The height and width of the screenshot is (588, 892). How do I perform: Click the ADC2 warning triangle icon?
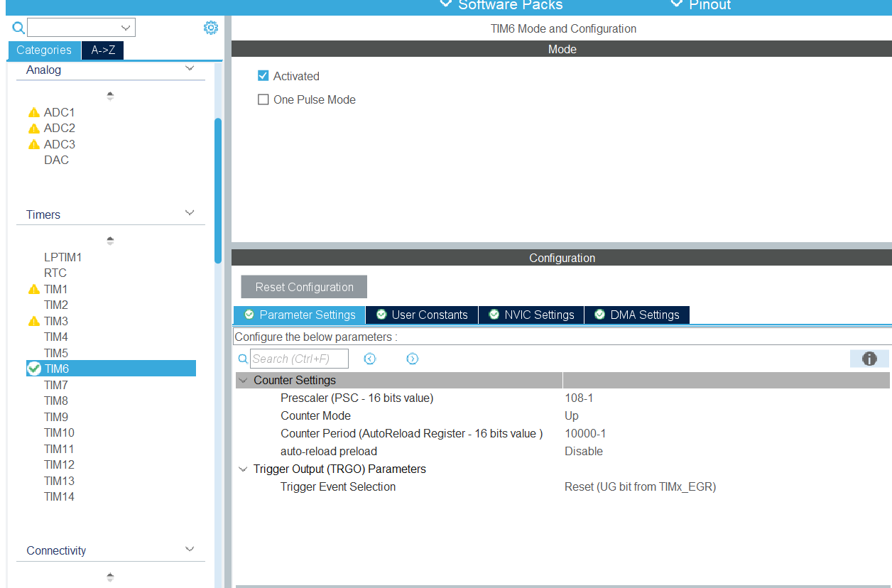[x=33, y=129]
